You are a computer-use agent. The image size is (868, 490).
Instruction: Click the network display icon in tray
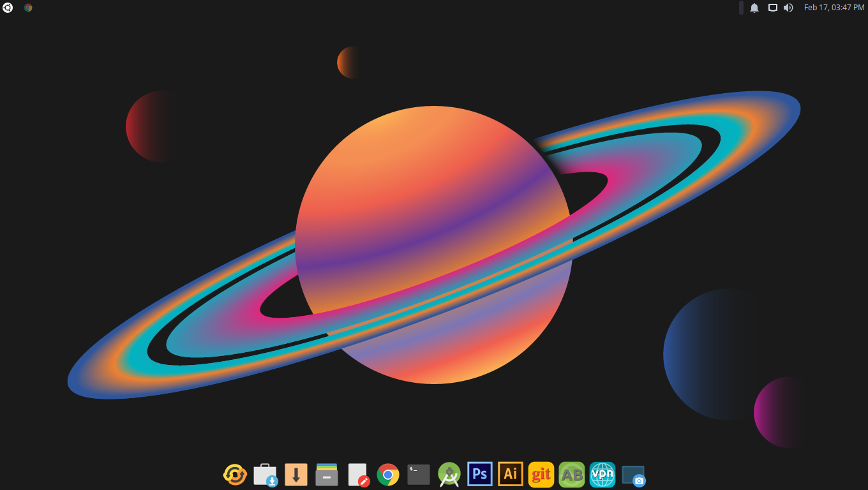pyautogui.click(x=772, y=8)
